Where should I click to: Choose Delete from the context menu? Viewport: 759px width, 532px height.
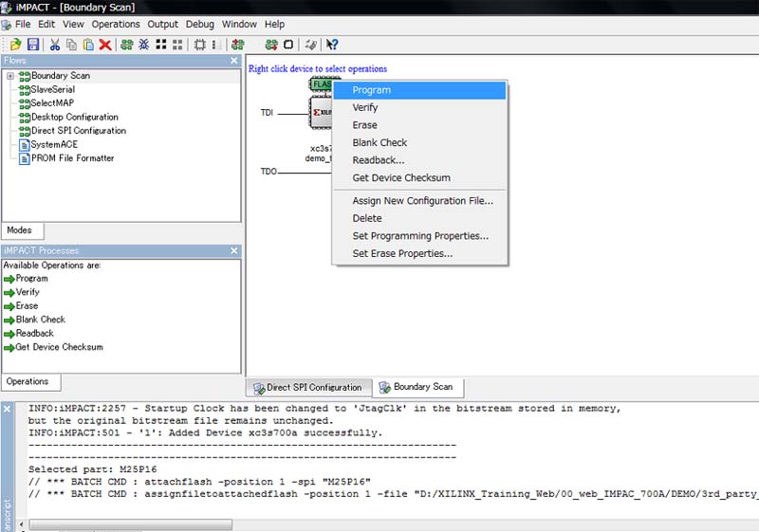(x=419, y=218)
